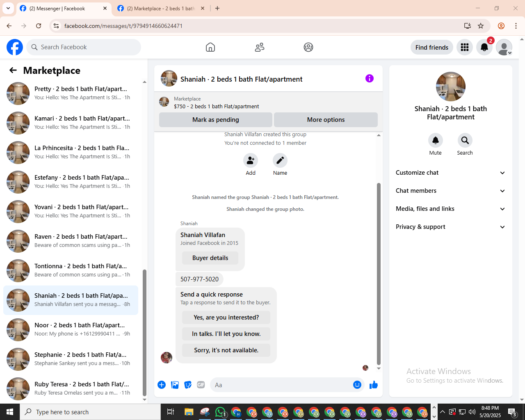Search in conversation magnifier icon
The width and height of the screenshot is (525, 420).
(465, 140)
